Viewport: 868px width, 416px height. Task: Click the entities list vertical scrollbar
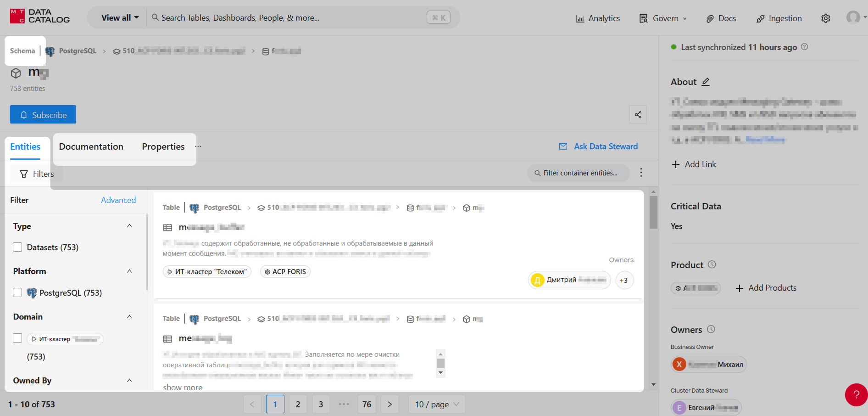[653, 212]
